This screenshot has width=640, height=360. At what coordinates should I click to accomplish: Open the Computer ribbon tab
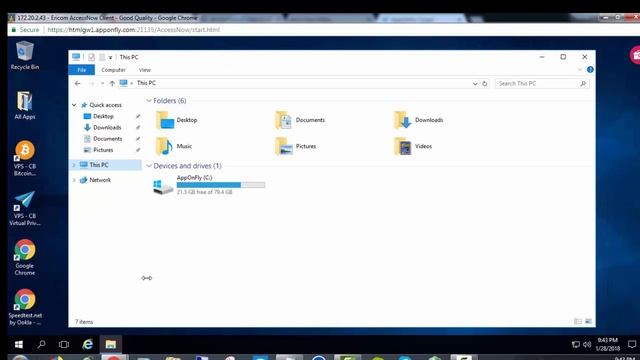[x=113, y=70]
